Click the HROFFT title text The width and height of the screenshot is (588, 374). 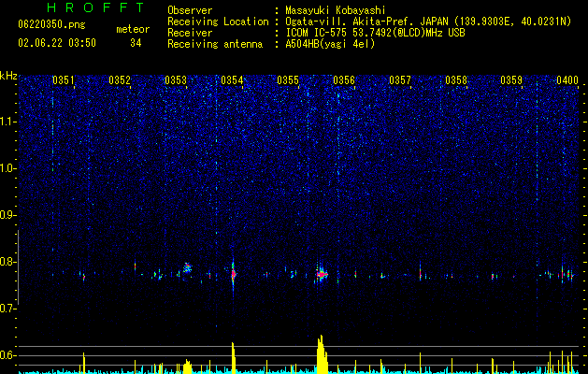[x=96, y=7]
